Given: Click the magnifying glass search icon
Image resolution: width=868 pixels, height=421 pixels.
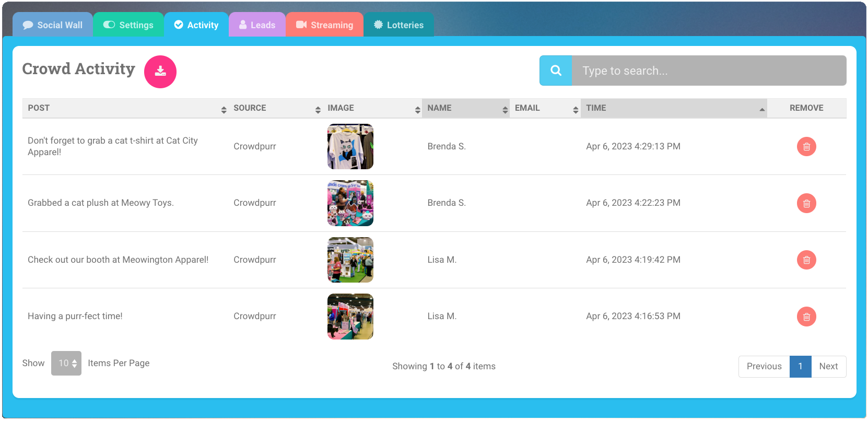Looking at the screenshot, I should (556, 71).
